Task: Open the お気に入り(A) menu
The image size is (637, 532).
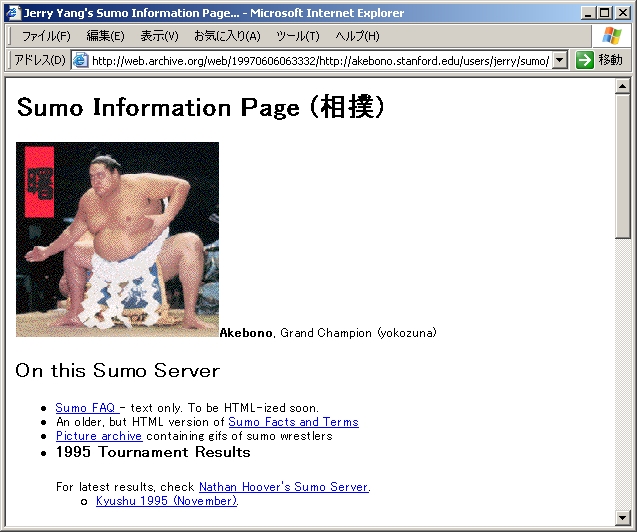Action: click(x=227, y=36)
